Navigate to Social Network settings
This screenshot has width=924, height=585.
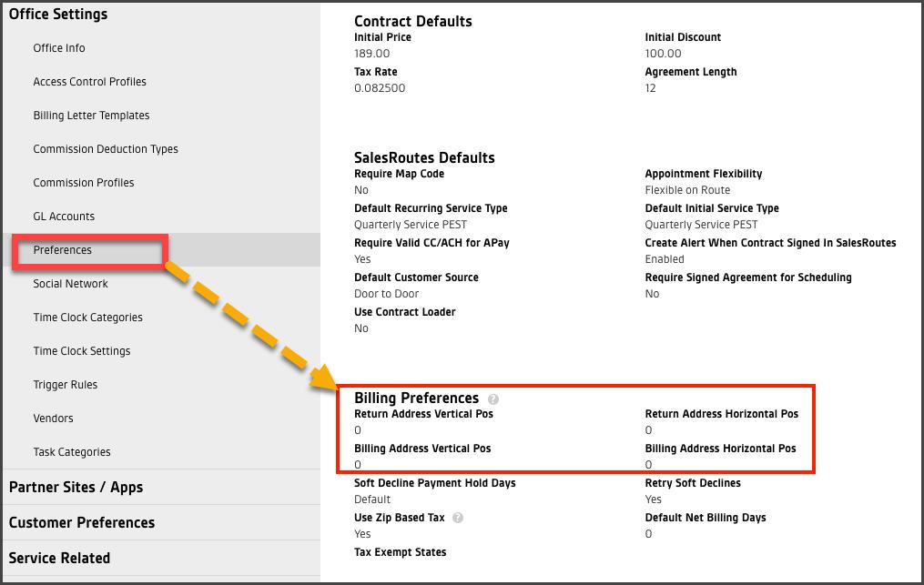(70, 284)
